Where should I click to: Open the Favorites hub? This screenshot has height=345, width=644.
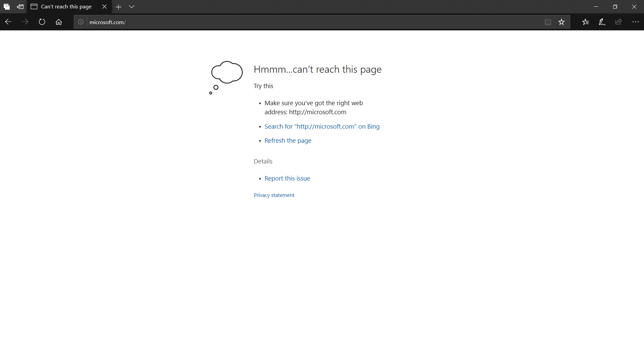tap(586, 22)
